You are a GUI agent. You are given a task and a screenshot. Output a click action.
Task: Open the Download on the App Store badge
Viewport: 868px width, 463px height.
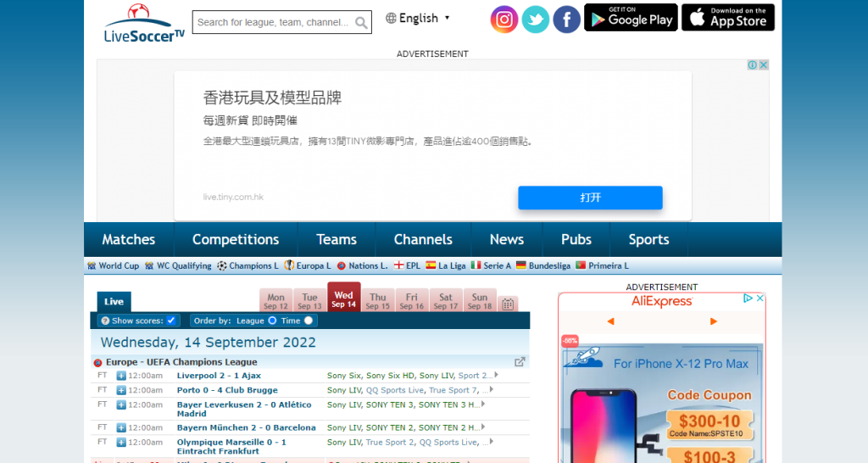[728, 17]
